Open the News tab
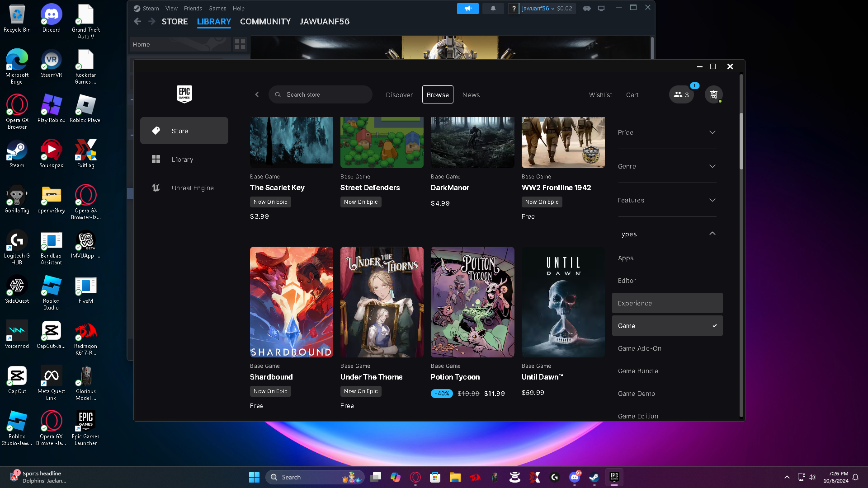 (471, 95)
